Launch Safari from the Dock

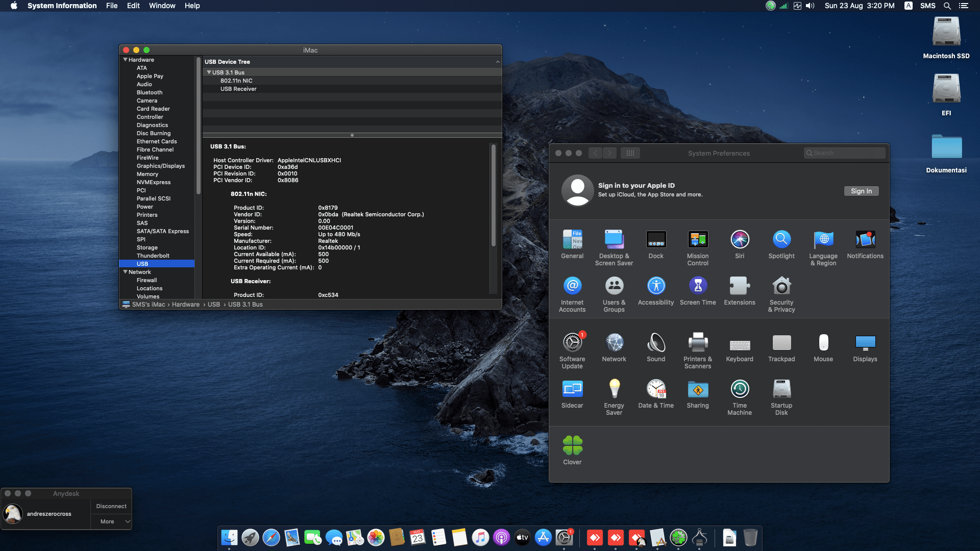[271, 538]
